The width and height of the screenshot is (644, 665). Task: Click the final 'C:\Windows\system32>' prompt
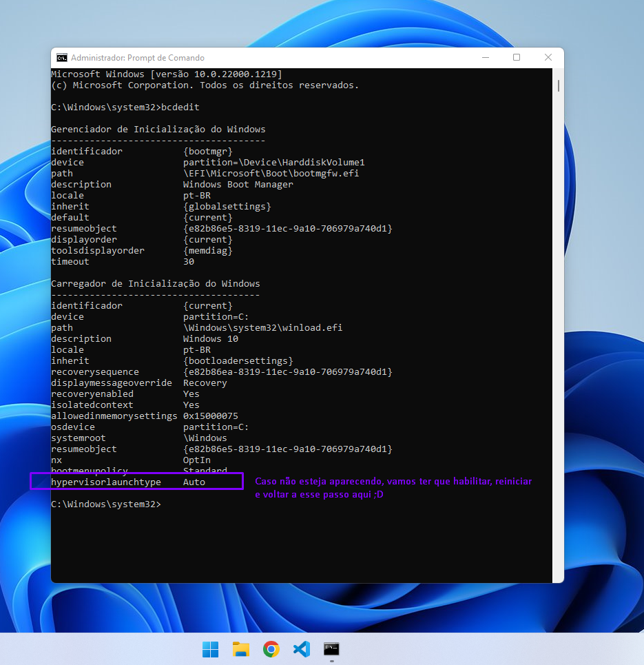click(106, 504)
